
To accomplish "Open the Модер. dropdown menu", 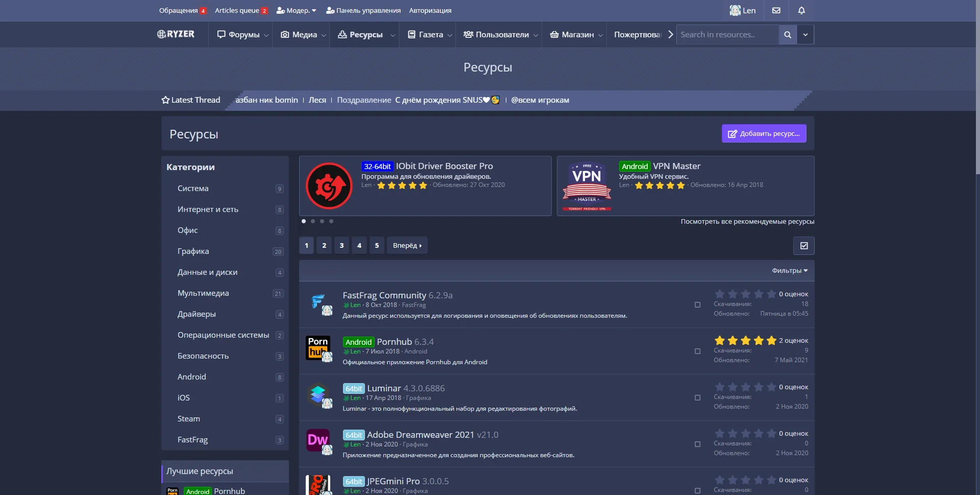I will click(297, 10).
